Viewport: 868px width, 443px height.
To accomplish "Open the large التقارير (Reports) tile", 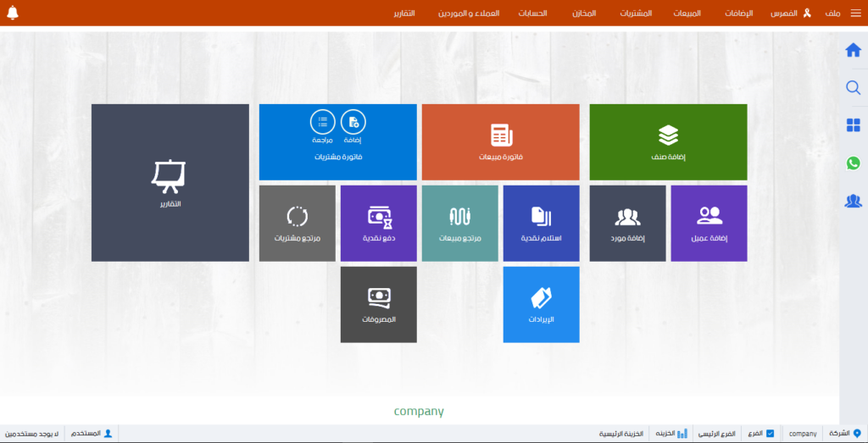I will pyautogui.click(x=170, y=182).
